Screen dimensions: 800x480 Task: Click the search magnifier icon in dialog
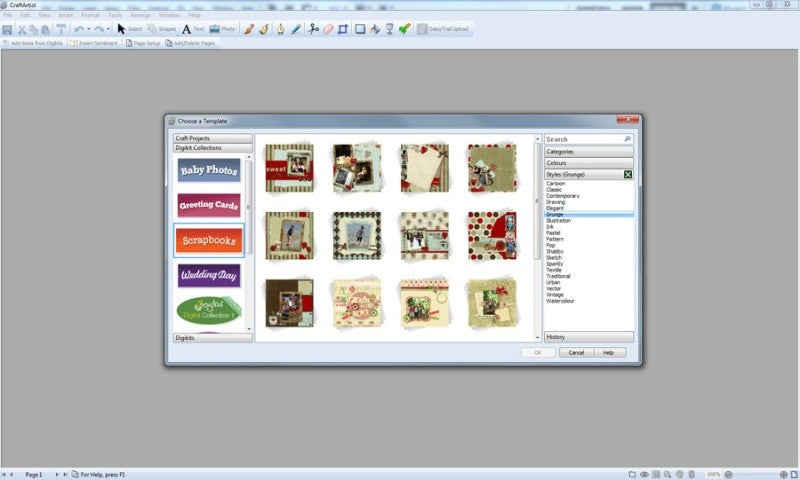pos(627,139)
